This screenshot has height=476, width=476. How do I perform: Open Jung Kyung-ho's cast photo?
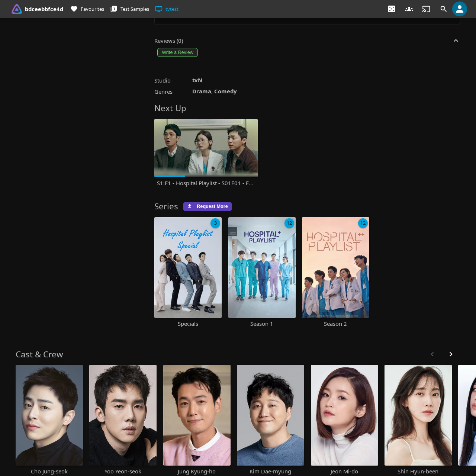[x=197, y=415]
